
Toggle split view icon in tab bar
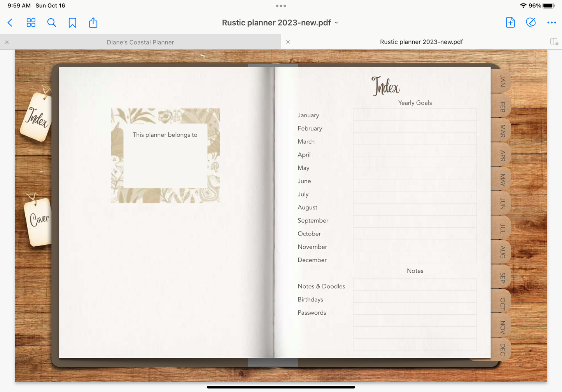point(554,42)
